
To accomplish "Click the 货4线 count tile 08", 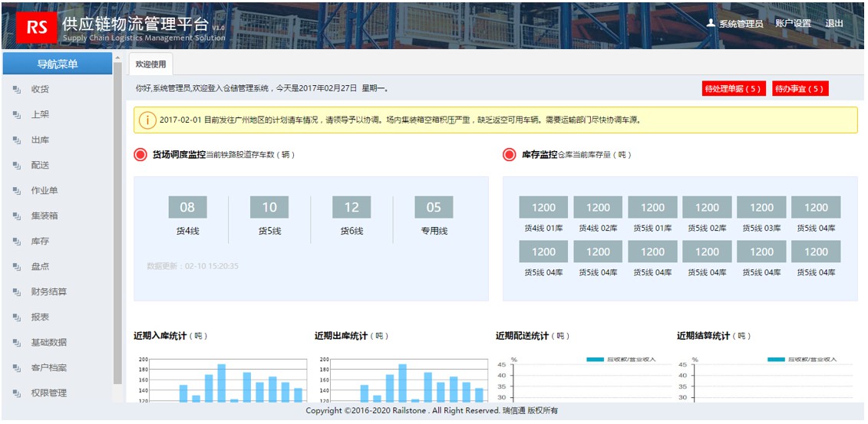I will [187, 207].
